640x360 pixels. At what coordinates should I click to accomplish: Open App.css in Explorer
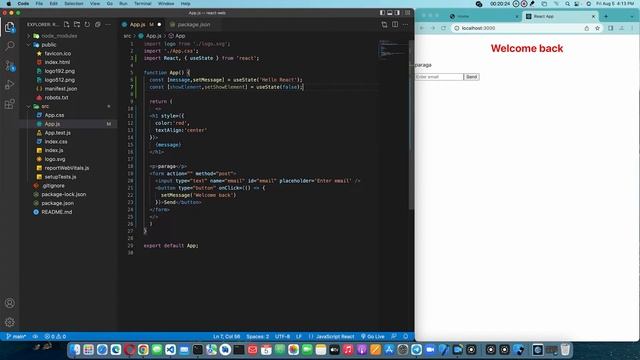tap(54, 115)
